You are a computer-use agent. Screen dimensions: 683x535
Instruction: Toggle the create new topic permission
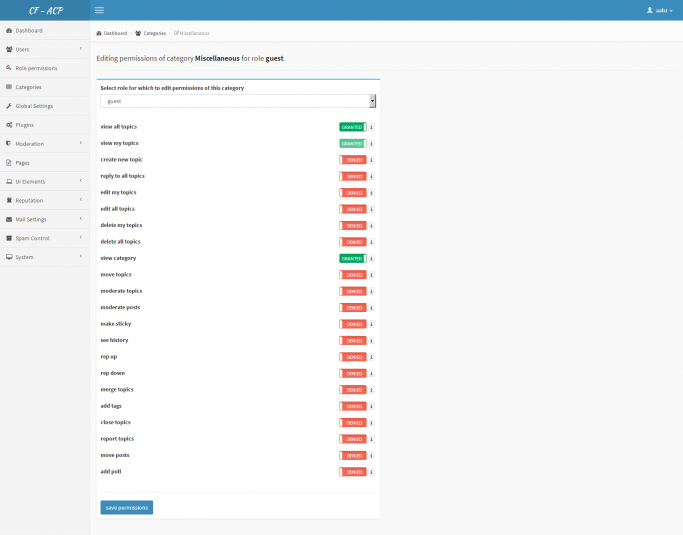(x=353, y=160)
